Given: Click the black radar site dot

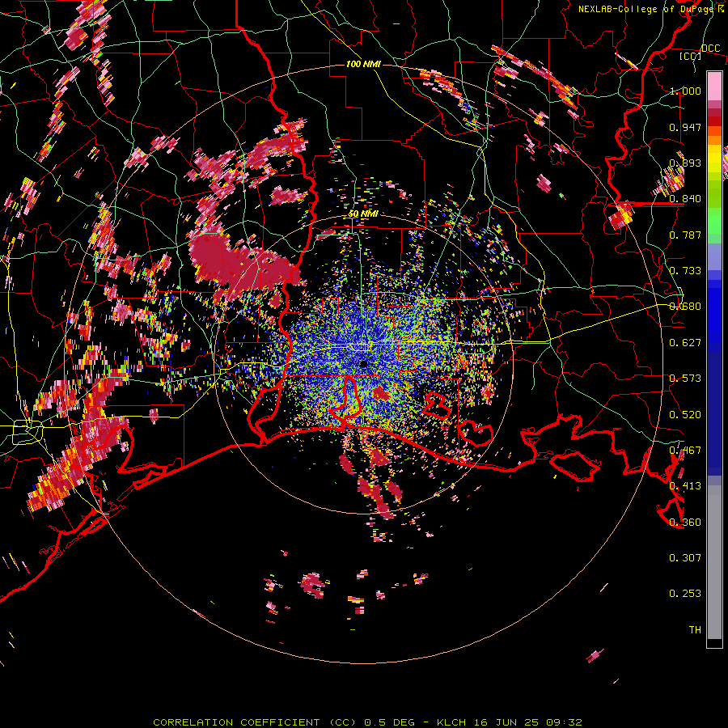Looking at the screenshot, I should (363, 363).
